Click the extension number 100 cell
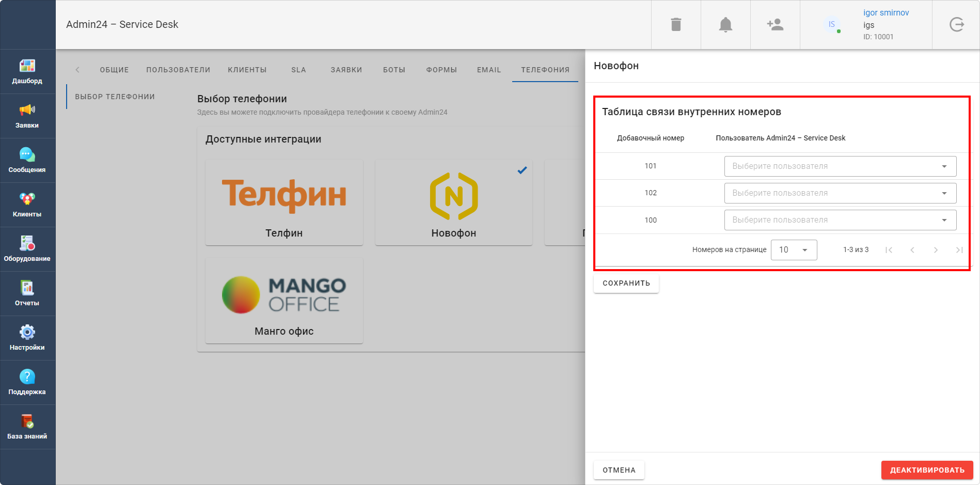Image resolution: width=980 pixels, height=485 pixels. pyautogui.click(x=651, y=220)
